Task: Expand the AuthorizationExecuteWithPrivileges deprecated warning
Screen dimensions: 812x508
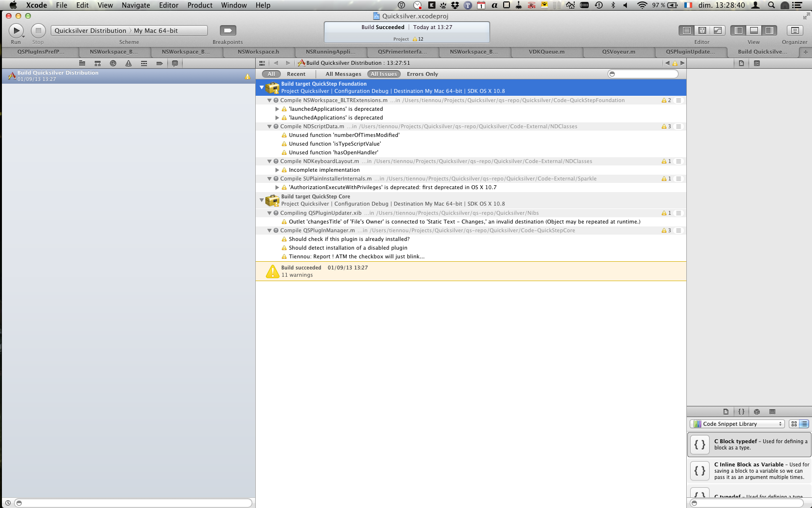Action: (x=277, y=188)
